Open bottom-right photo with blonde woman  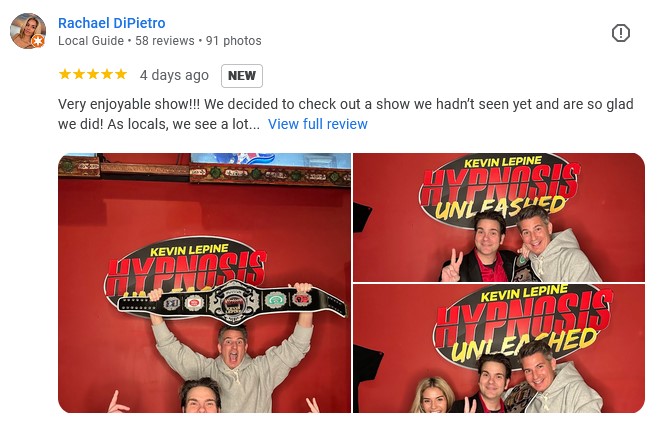coord(499,349)
